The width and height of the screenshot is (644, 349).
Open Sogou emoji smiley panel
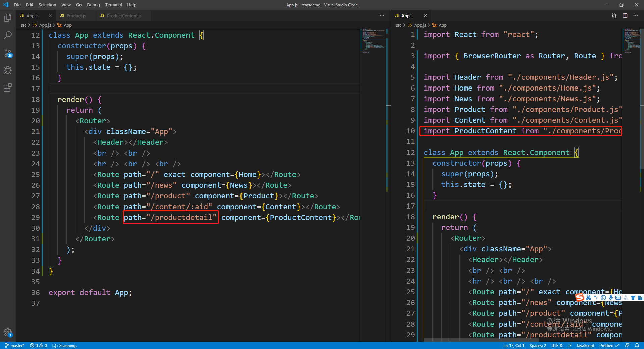603,298
